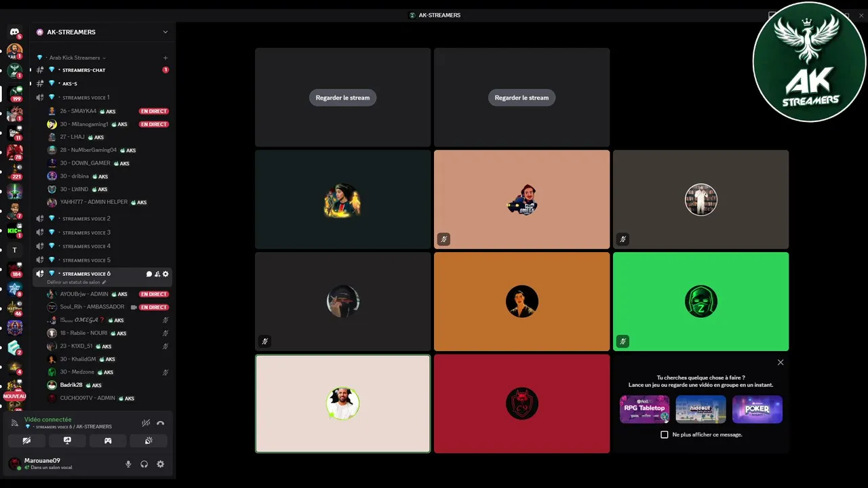Open the server labeled T
The image size is (868, 488).
click(x=15, y=250)
